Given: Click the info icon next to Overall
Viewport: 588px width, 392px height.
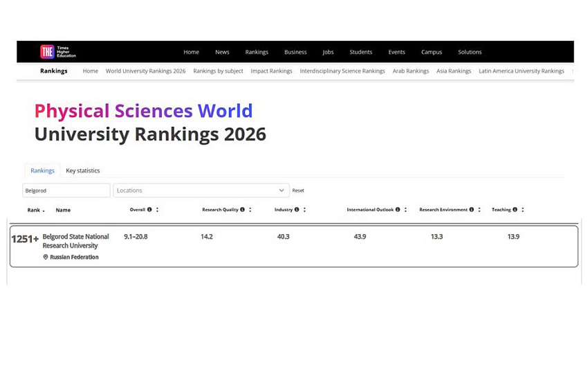Looking at the screenshot, I should point(149,210).
